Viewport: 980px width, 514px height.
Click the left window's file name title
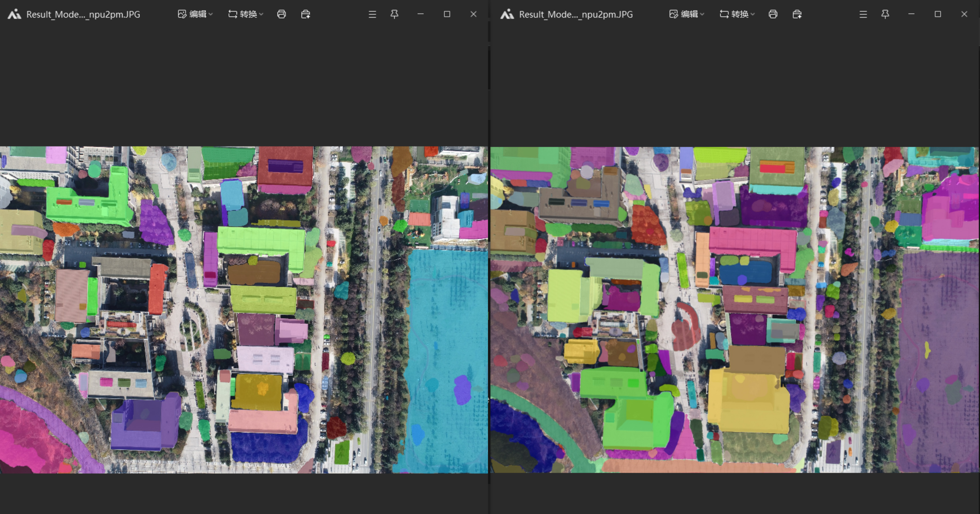(x=83, y=14)
